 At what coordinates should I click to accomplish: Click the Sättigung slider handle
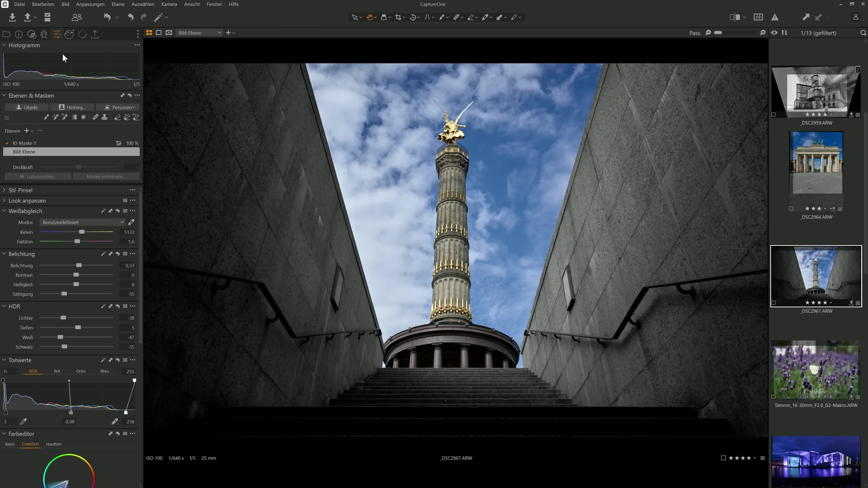(64, 294)
